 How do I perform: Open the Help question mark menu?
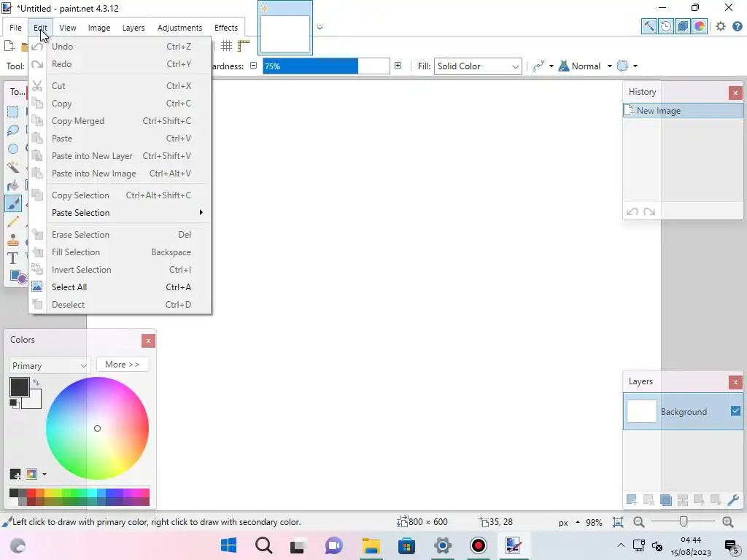pyautogui.click(x=737, y=27)
